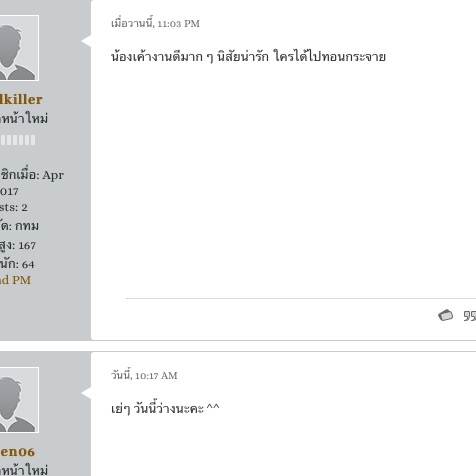Click the first post's speech bubble pointer
The image size is (476, 476).
pyautogui.click(x=86, y=41)
